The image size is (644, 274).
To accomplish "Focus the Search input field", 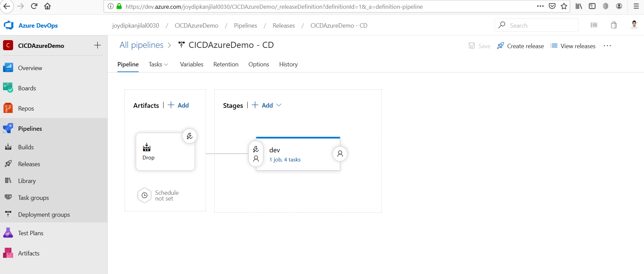I will pos(537,25).
